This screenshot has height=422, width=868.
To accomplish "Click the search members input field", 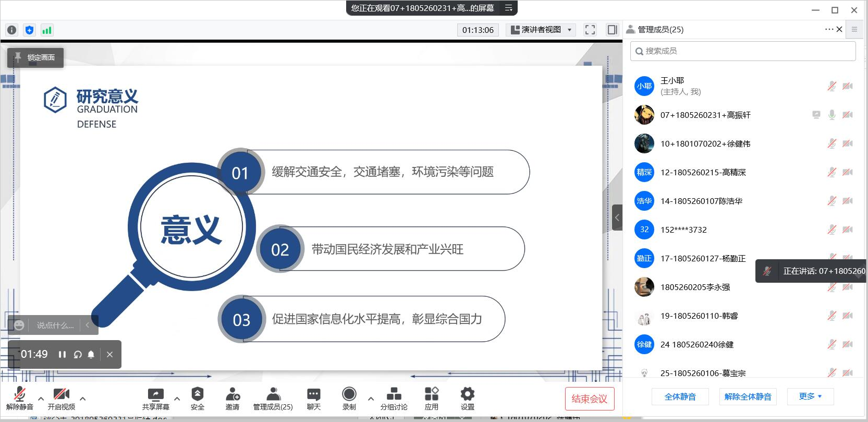I will tap(743, 51).
